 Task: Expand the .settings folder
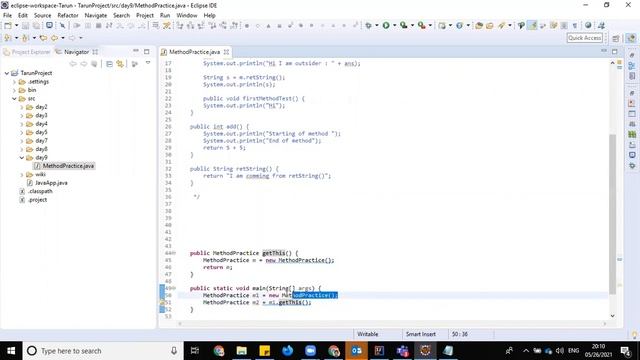click(14, 82)
